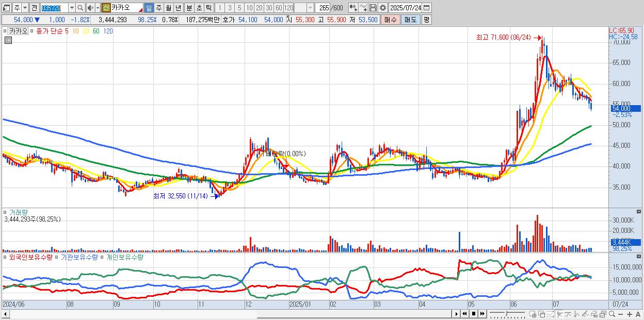
Task: Select the 주 weekly period button
Action: pos(158,8)
